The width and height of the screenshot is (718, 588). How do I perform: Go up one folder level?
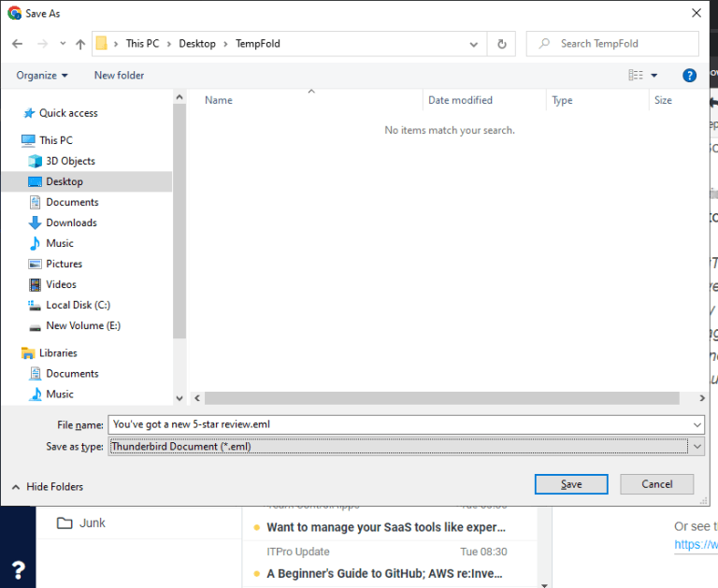80,44
